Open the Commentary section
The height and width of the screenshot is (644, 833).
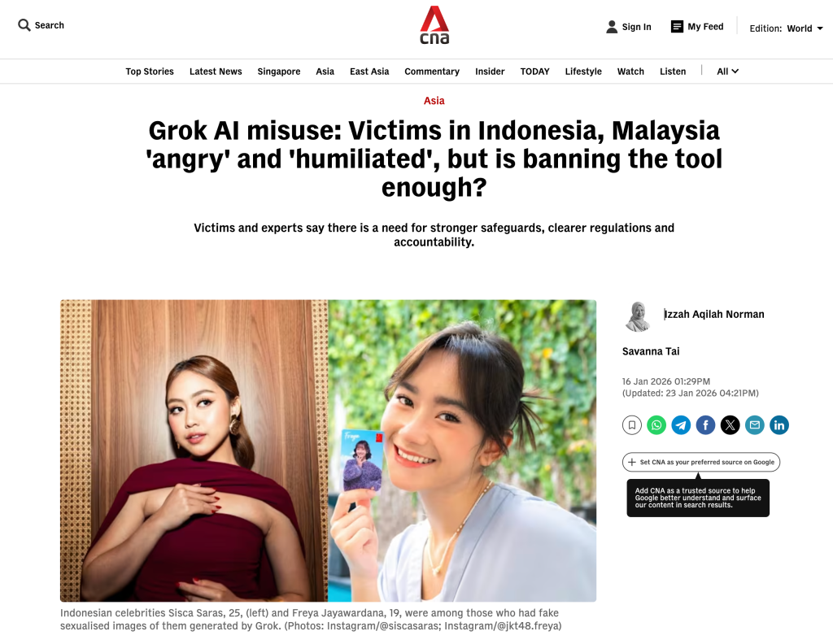pyautogui.click(x=432, y=71)
